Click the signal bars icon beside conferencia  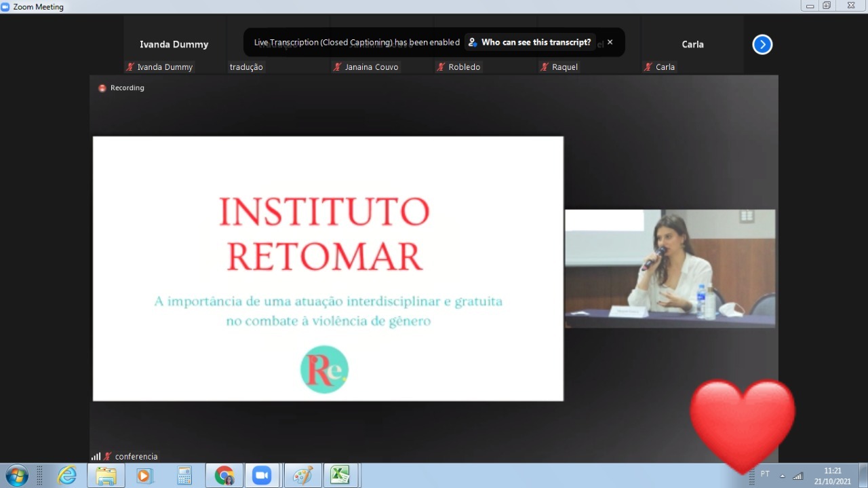click(x=96, y=457)
